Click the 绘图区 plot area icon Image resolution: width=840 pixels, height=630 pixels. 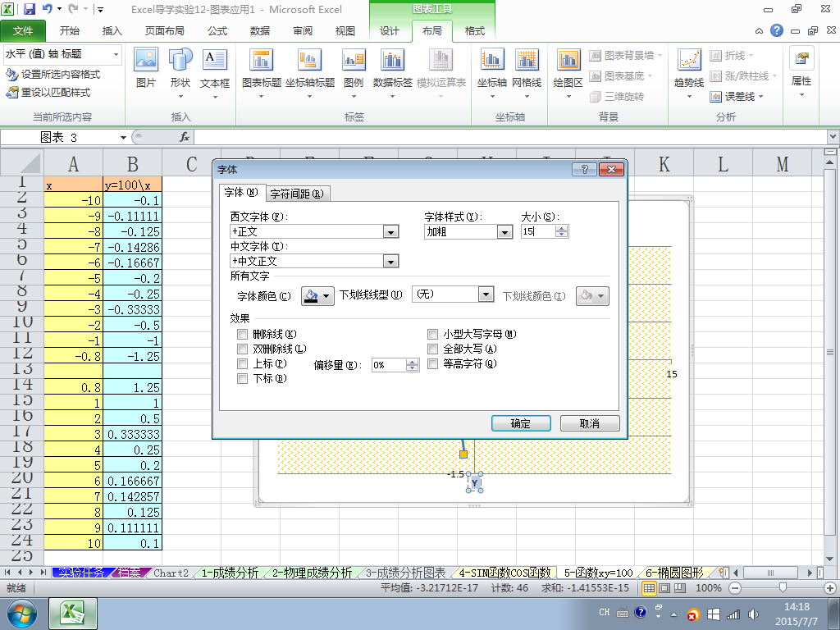(x=568, y=60)
